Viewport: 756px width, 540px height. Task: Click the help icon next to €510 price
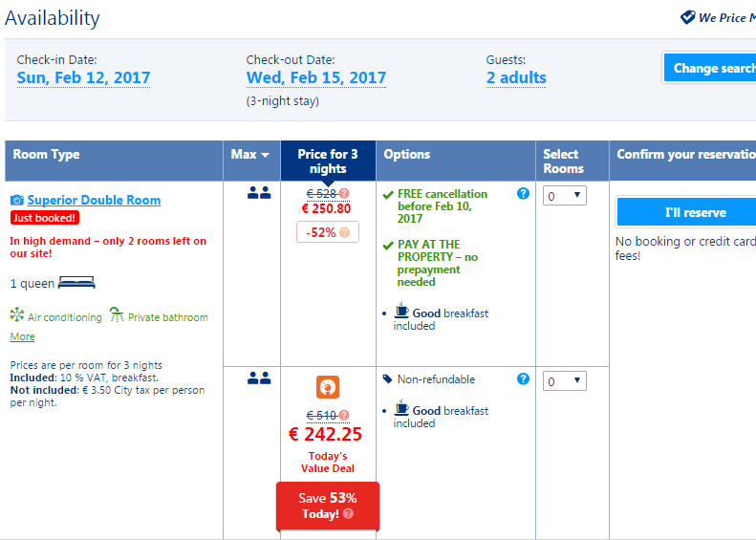[344, 415]
